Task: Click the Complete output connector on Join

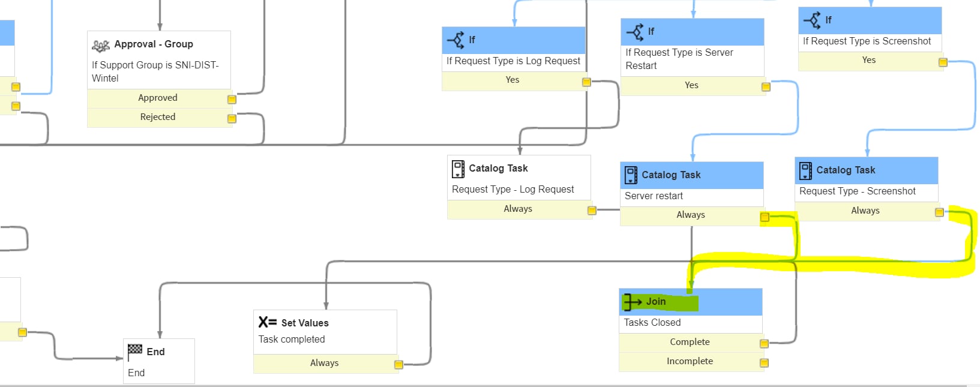Action: click(764, 344)
